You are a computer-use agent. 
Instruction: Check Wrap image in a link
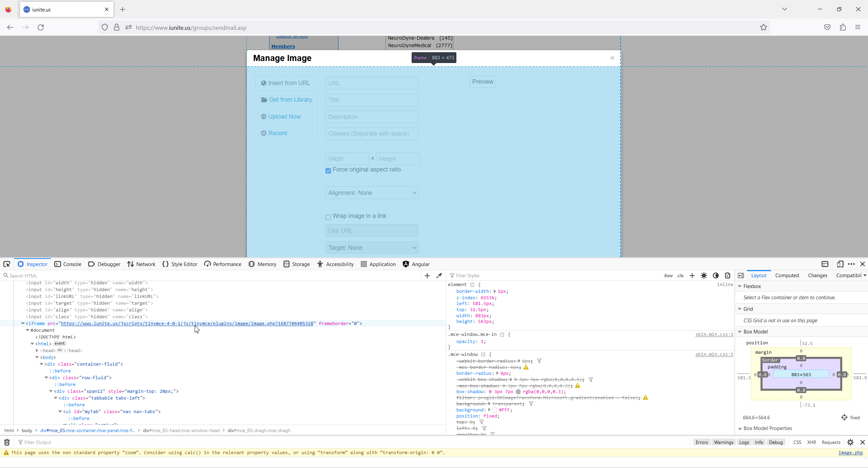click(328, 217)
